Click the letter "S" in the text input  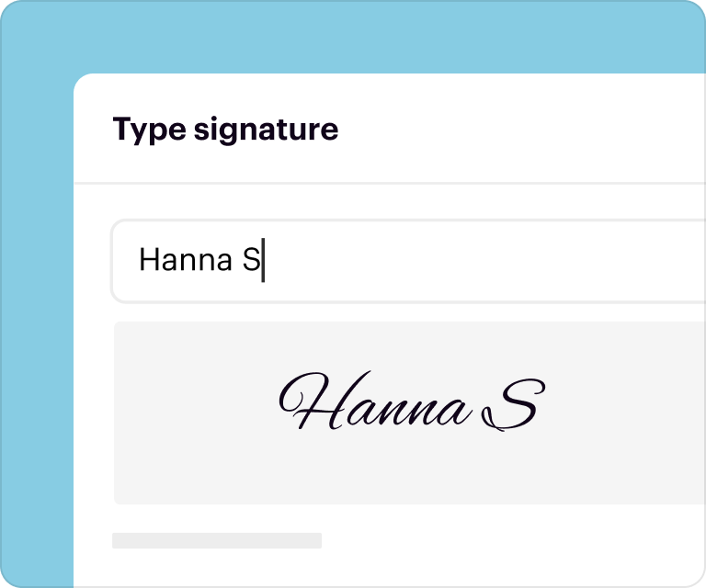[x=252, y=261]
